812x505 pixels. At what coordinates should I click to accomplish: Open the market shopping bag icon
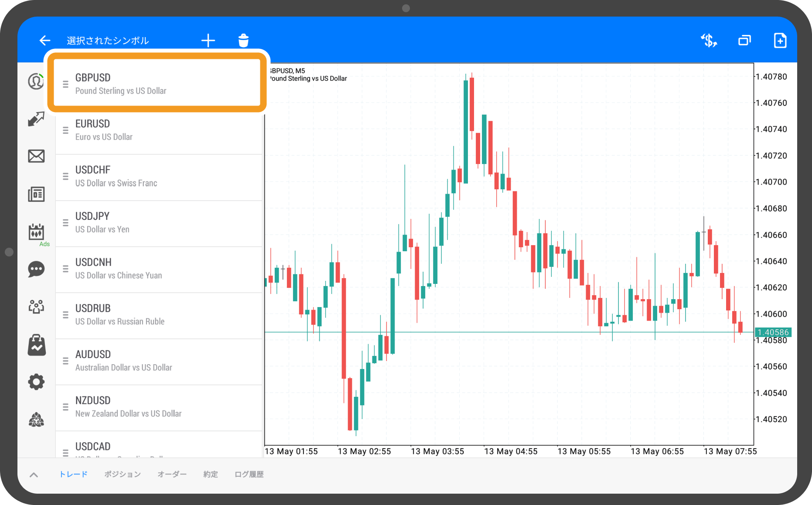pos(37,345)
